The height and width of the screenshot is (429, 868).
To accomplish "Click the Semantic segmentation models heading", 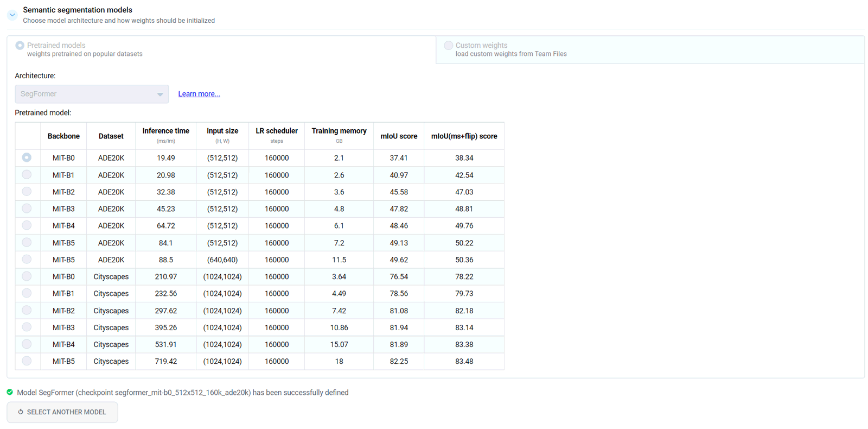I will pyautogui.click(x=78, y=10).
